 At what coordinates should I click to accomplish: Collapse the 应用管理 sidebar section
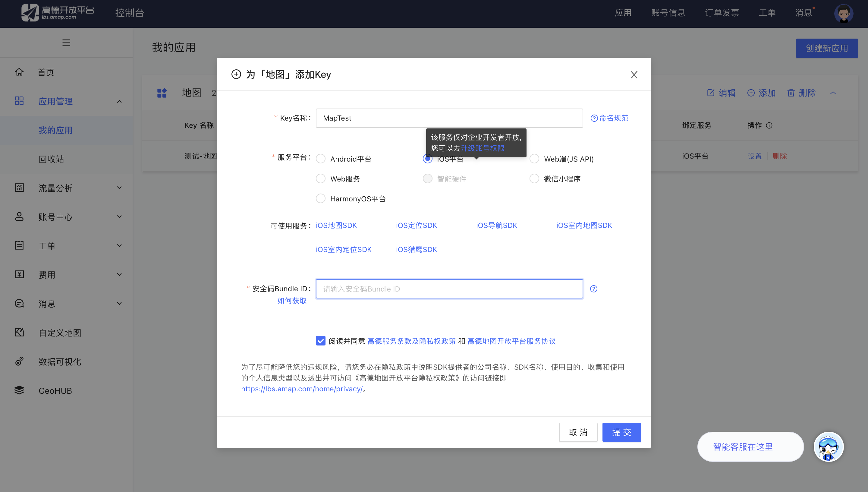[x=119, y=101]
